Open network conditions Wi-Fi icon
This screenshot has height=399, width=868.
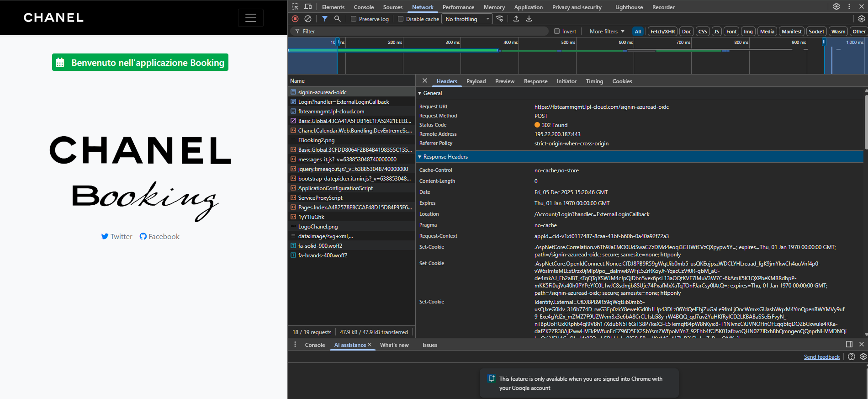click(500, 19)
